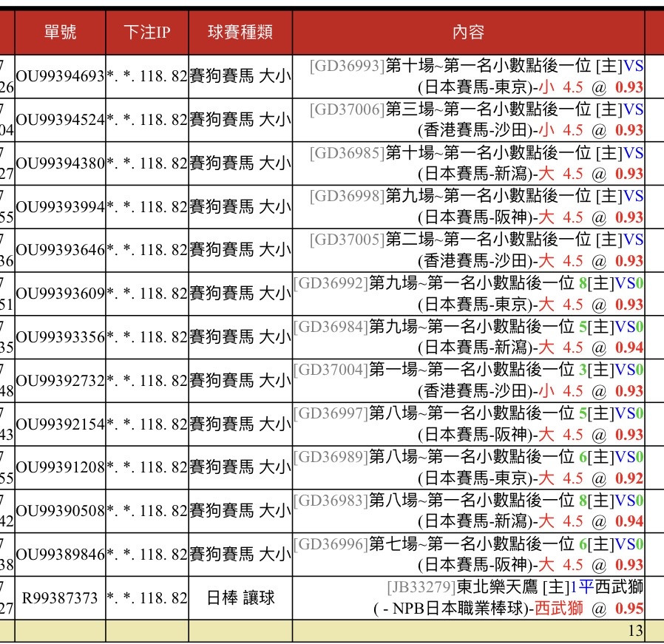664x644 pixels.
Task: Select order number OU99394524
Action: click(60, 120)
